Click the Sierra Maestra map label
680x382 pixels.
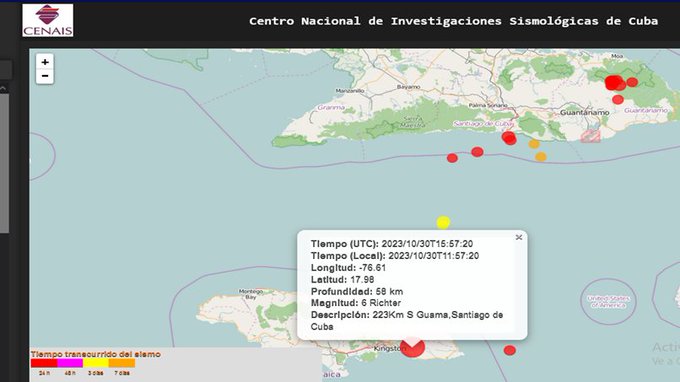pos(413,121)
